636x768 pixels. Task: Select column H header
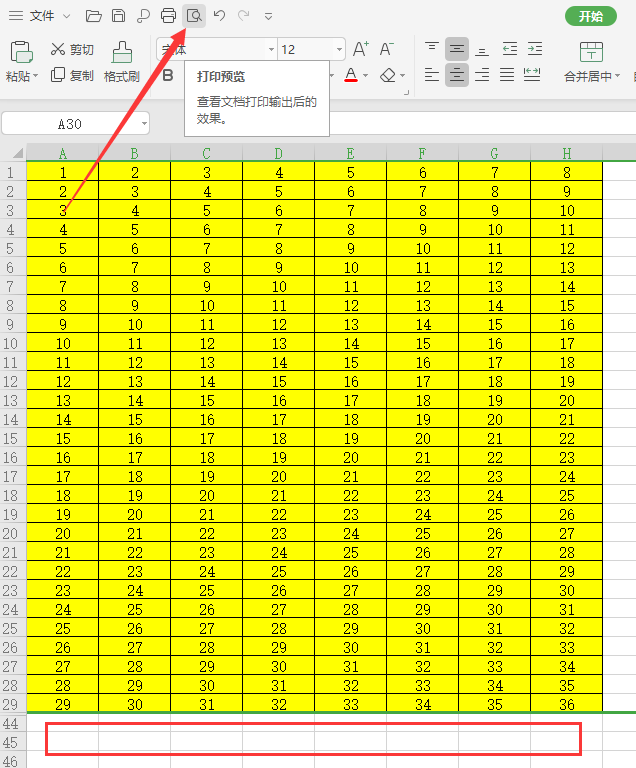(x=567, y=154)
